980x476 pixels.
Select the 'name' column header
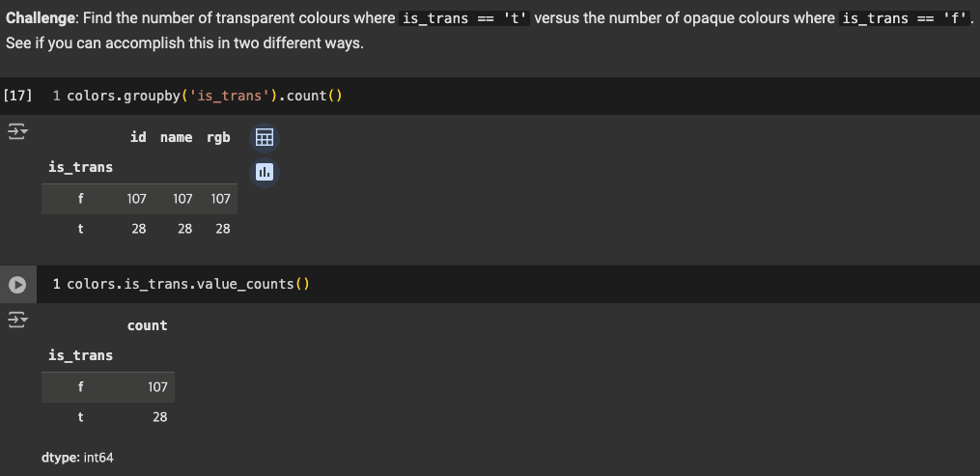click(177, 137)
